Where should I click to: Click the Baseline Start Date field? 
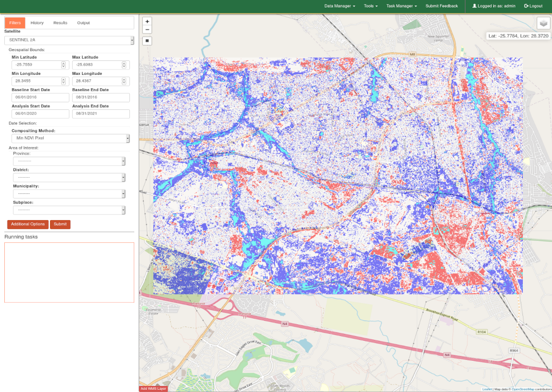point(40,97)
